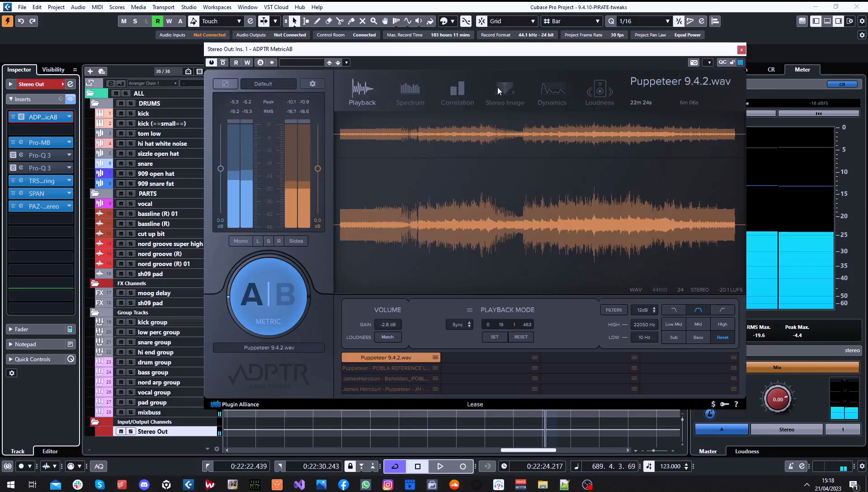Screen dimensions: 868x492
Task: Enable Sides monitoring in MetricAB
Action: point(296,241)
